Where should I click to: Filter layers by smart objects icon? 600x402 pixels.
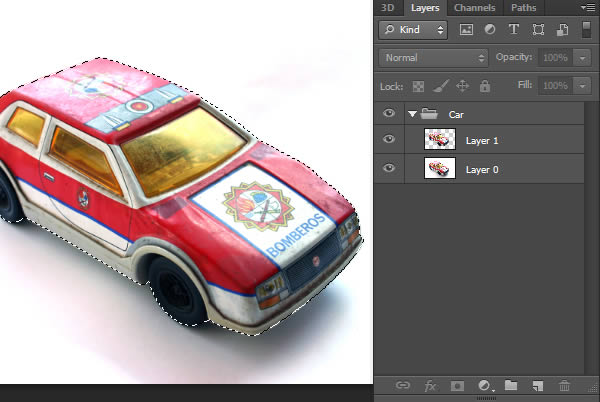(x=562, y=30)
